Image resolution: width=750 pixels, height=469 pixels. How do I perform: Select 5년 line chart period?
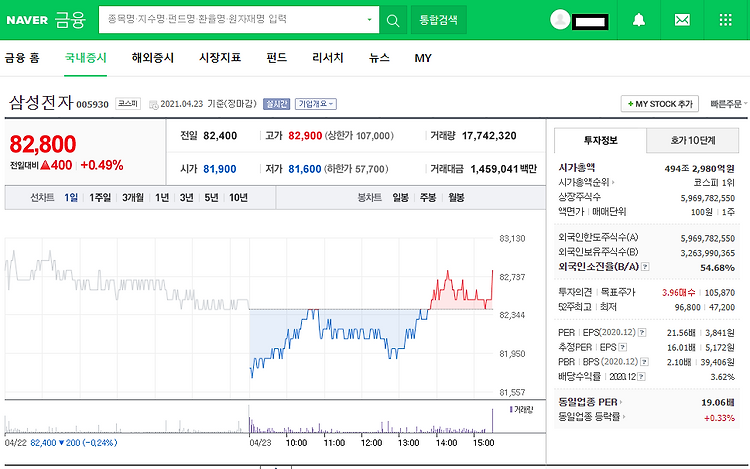point(211,197)
